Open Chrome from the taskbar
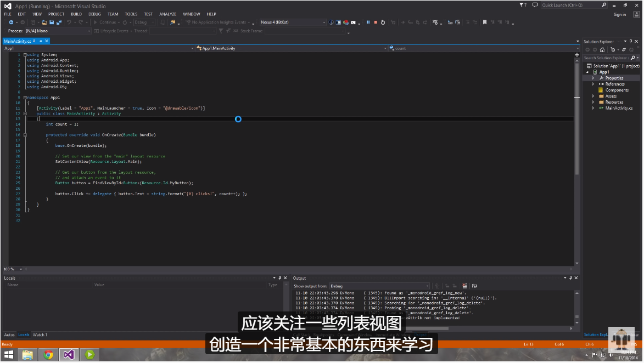Viewport: 644px width, 363px height. coord(48,354)
